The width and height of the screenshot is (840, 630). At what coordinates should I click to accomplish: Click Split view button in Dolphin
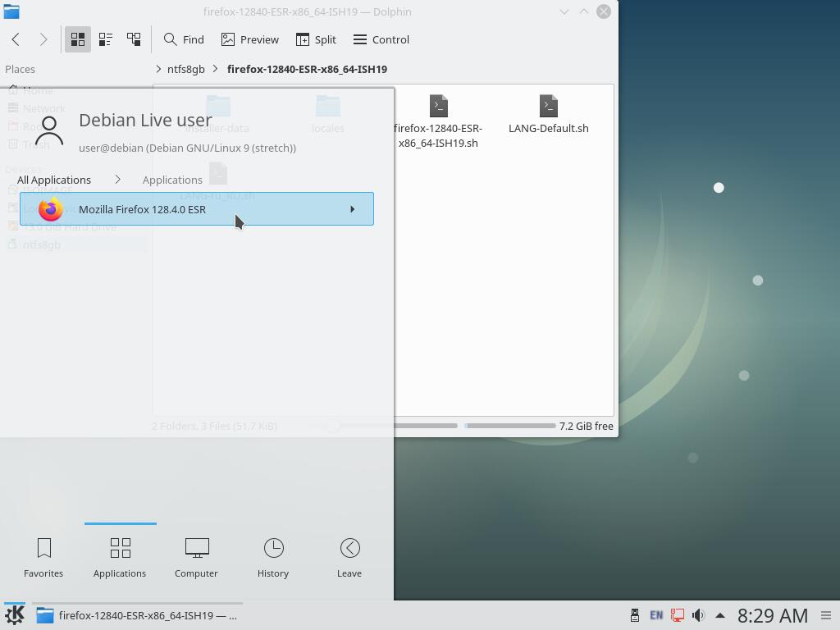[x=316, y=39]
